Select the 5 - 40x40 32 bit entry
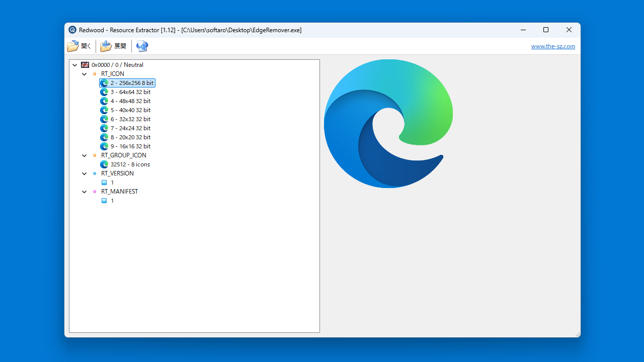644x362 pixels. point(130,110)
